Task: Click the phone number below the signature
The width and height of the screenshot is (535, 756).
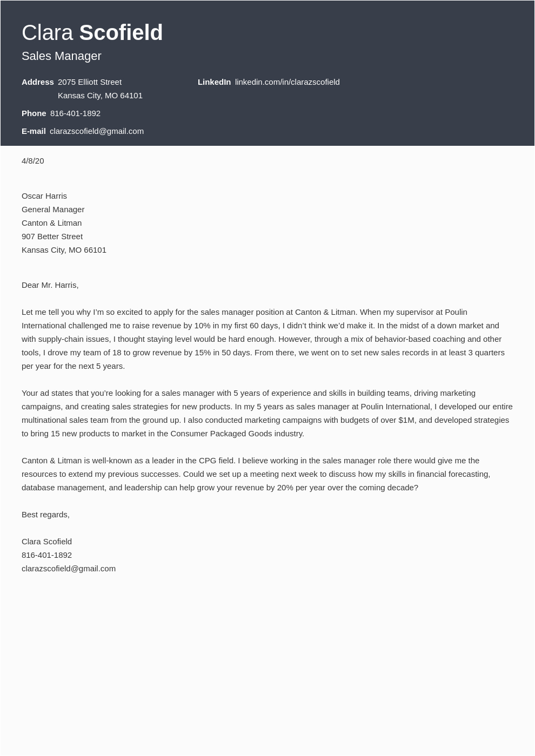Action: [46, 555]
